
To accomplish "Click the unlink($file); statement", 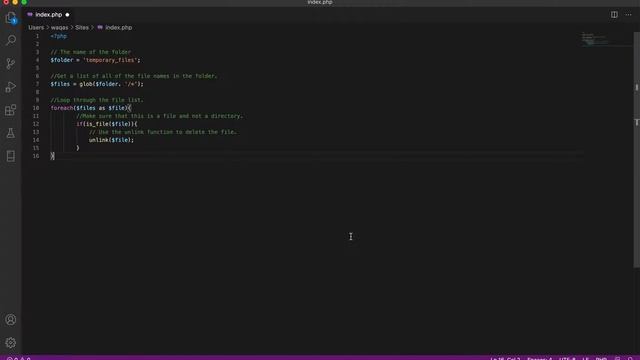I will tap(111, 140).
